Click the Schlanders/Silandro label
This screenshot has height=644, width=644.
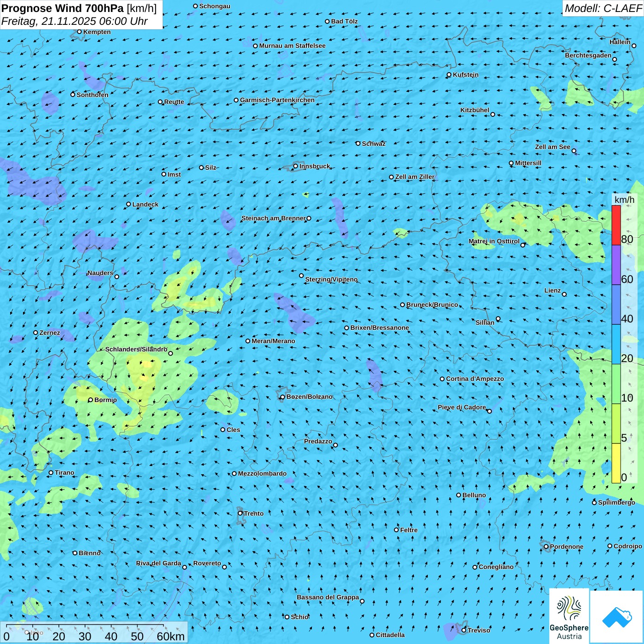(136, 349)
